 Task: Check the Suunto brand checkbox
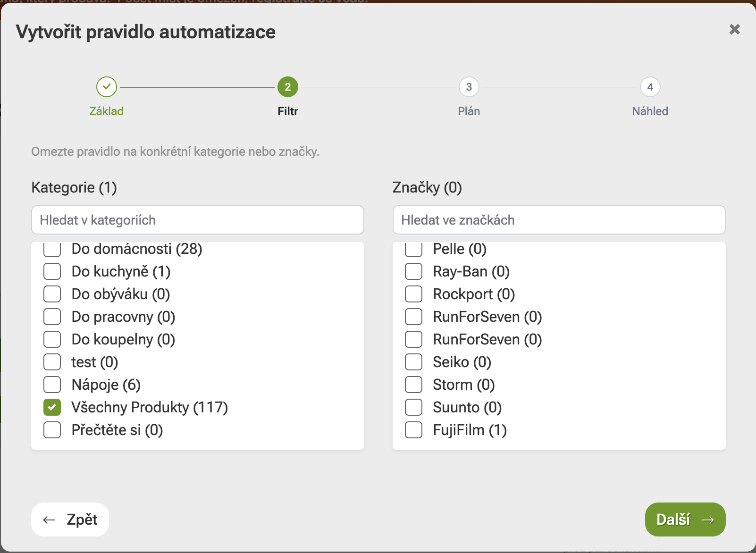click(x=413, y=407)
